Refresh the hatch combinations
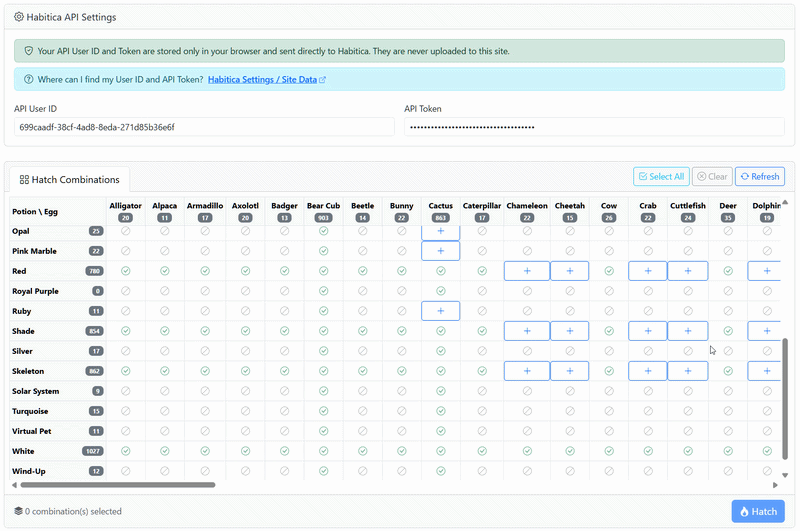The height and width of the screenshot is (531, 800). coord(760,176)
